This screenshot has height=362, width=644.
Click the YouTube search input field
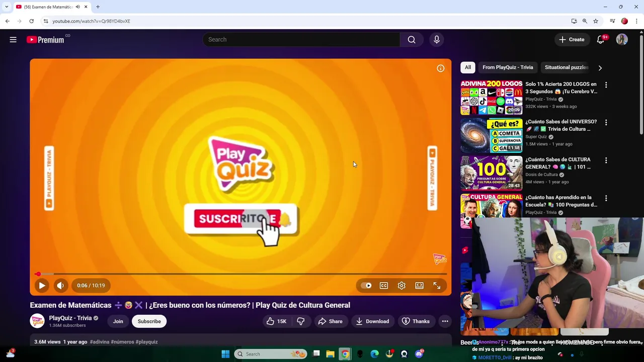pos(301,40)
